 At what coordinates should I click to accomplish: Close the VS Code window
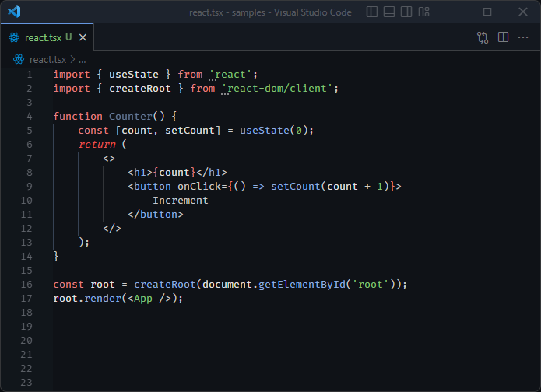click(523, 12)
